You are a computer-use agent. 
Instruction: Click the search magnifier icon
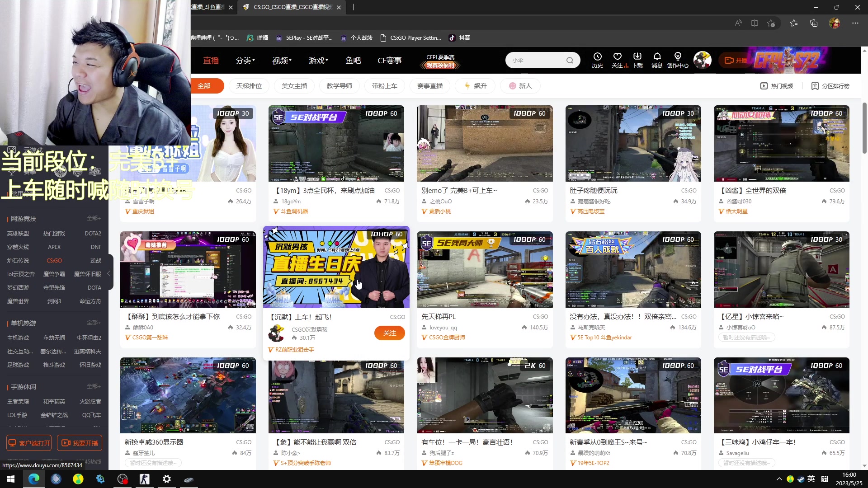pyautogui.click(x=570, y=60)
